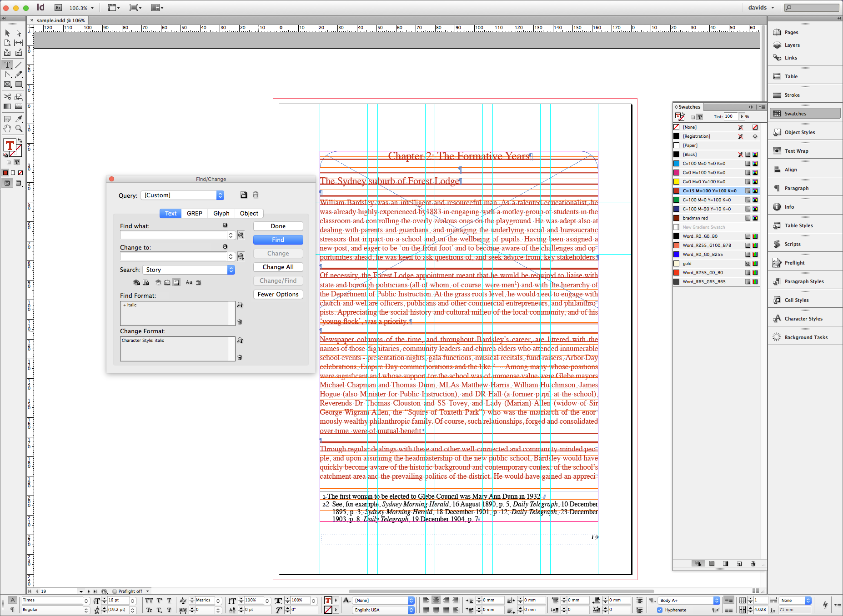
Task: Open Specify attributes to change icon
Action: click(240, 341)
